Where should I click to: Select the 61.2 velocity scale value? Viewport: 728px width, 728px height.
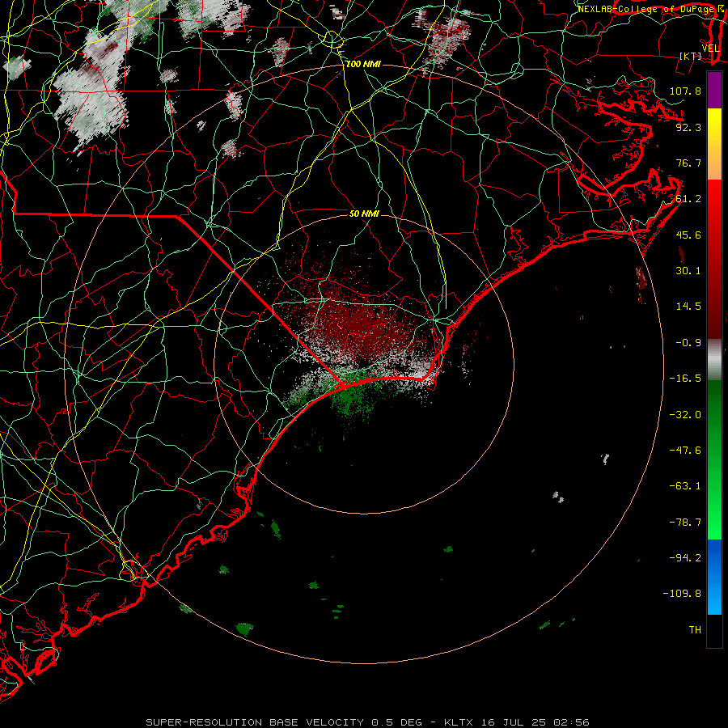point(688,199)
